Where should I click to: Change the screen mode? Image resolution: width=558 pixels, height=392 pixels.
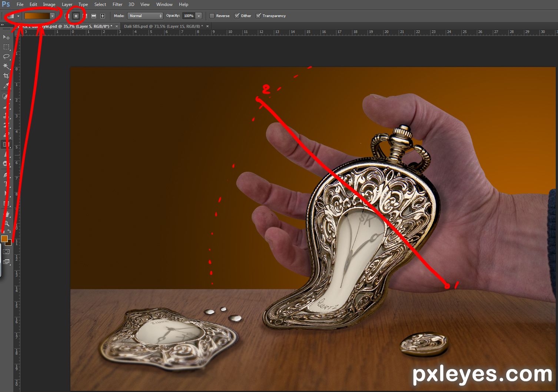click(6, 262)
